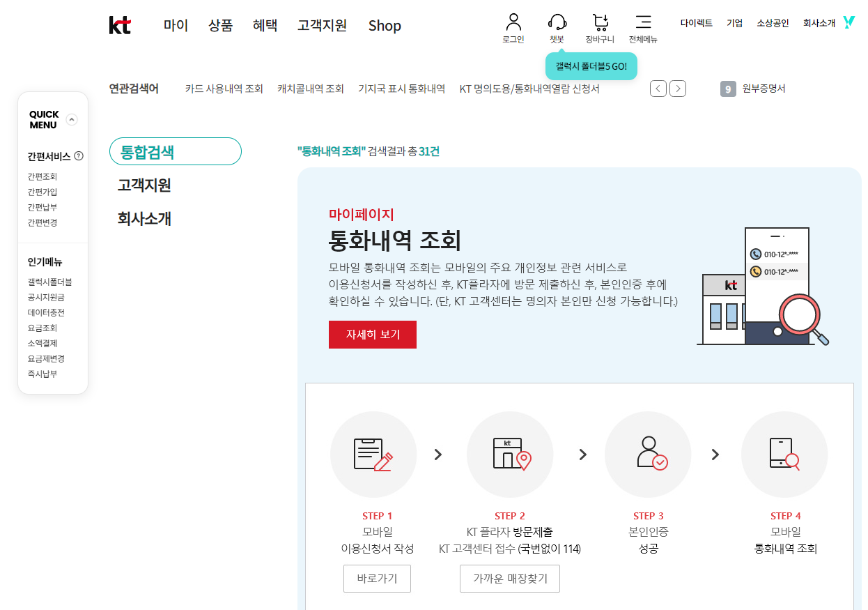Switch to the 회사소개 search tab

pos(144,218)
